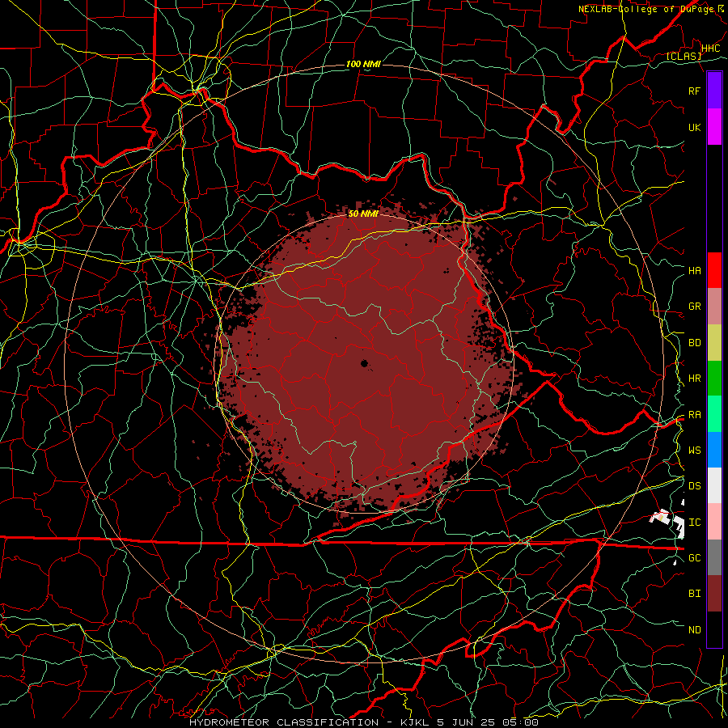Viewport: 728px width, 728px height.
Task: Click the GR legend label
Action: [x=694, y=307]
